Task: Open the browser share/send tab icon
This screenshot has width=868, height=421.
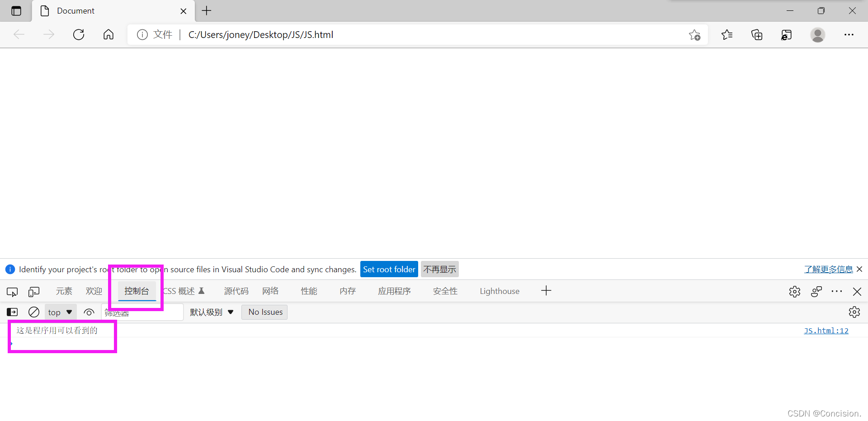Action: coord(787,34)
